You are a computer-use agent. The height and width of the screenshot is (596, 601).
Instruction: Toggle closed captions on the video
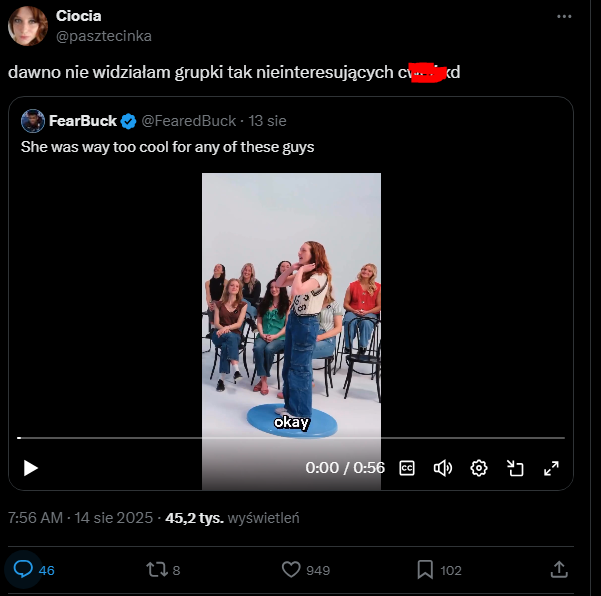tap(407, 467)
